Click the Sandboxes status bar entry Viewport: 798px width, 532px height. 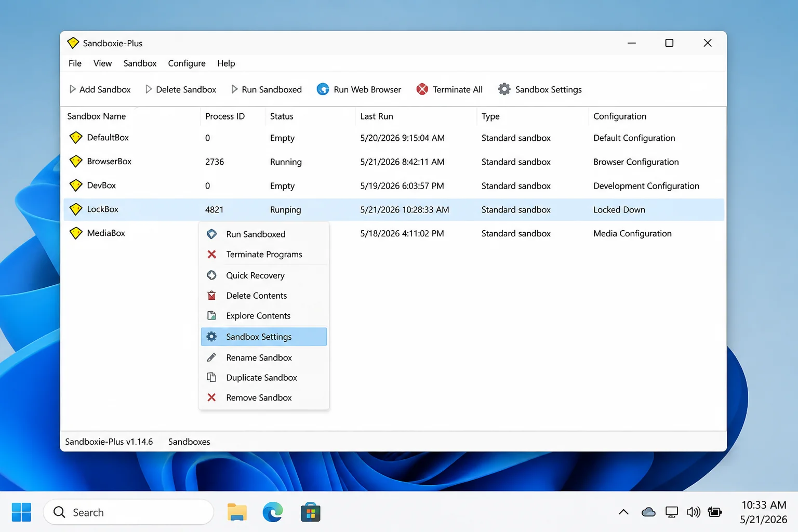(x=189, y=442)
